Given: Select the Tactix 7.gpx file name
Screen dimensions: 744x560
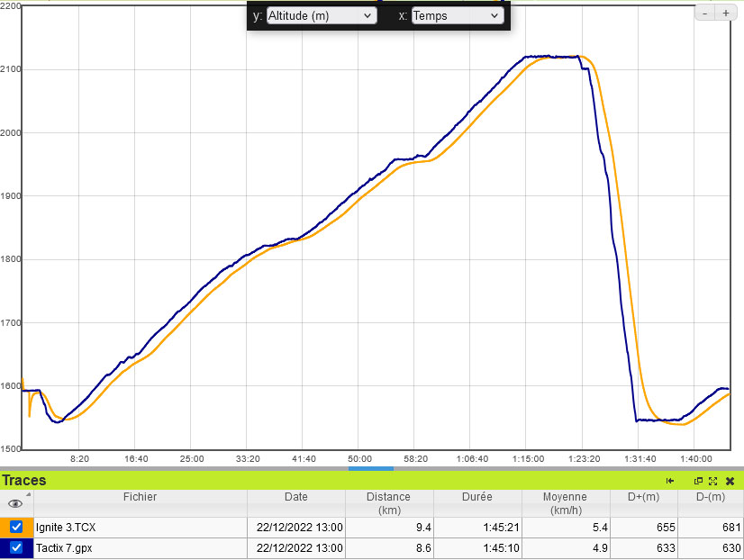Looking at the screenshot, I should (x=65, y=547).
